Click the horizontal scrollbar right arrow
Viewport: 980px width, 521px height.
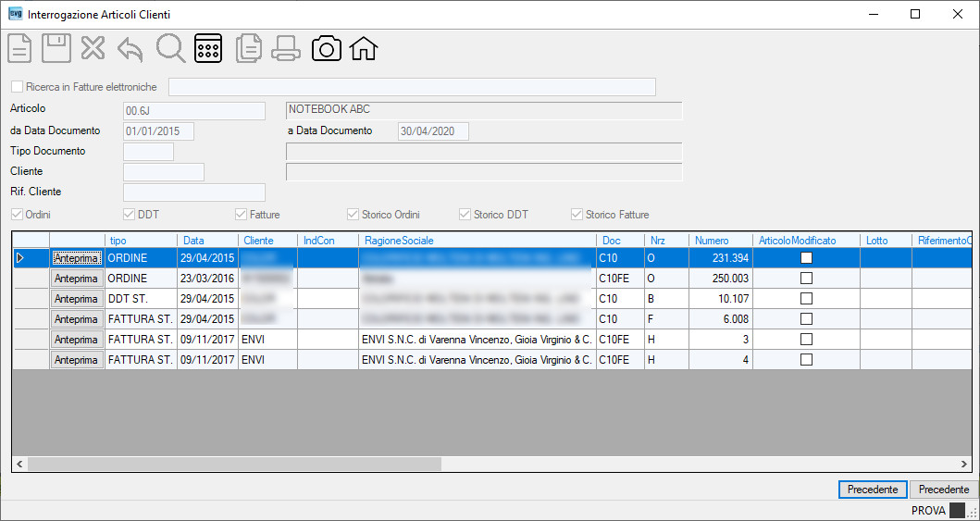tap(964, 465)
